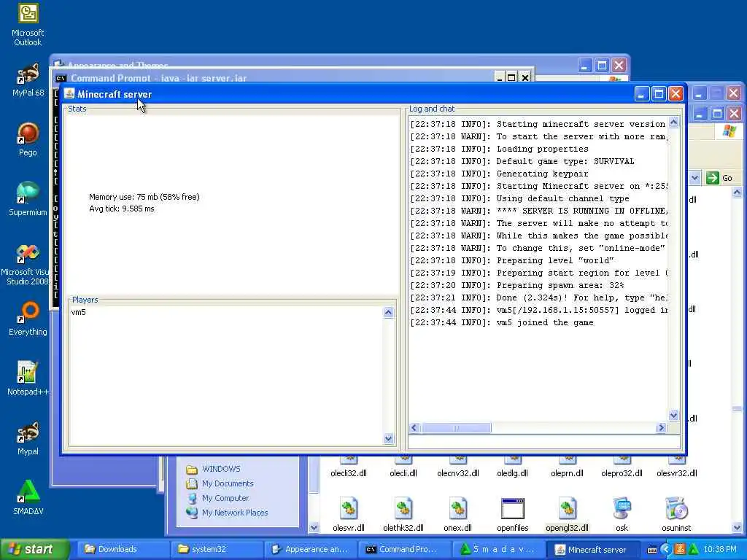Select osk file icon

[622, 508]
